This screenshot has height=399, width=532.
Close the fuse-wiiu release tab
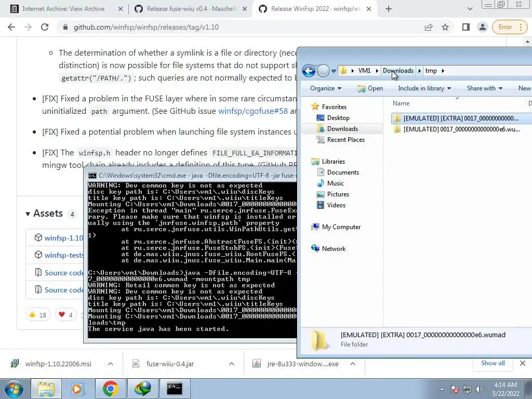[244, 9]
